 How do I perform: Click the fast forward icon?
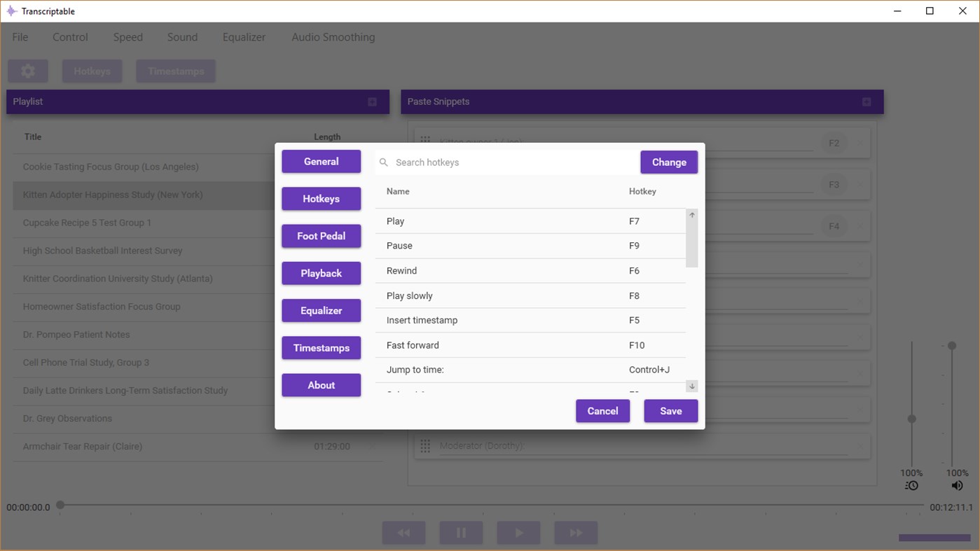576,532
